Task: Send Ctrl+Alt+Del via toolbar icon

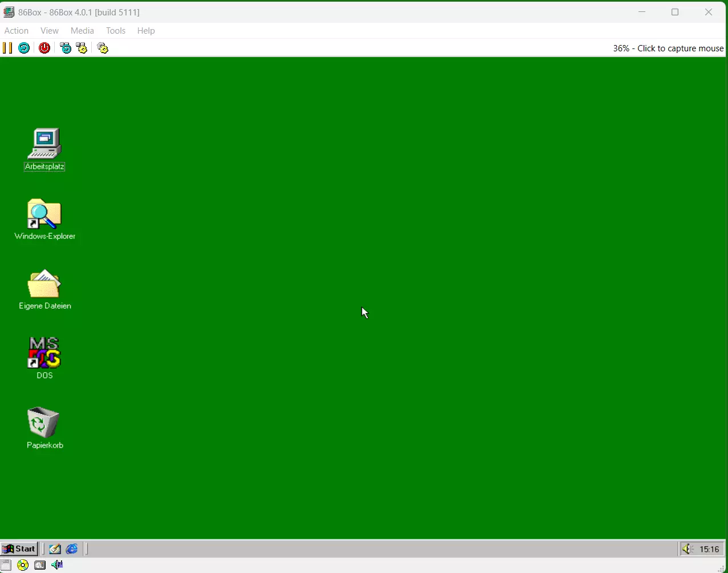Action: tap(66, 48)
